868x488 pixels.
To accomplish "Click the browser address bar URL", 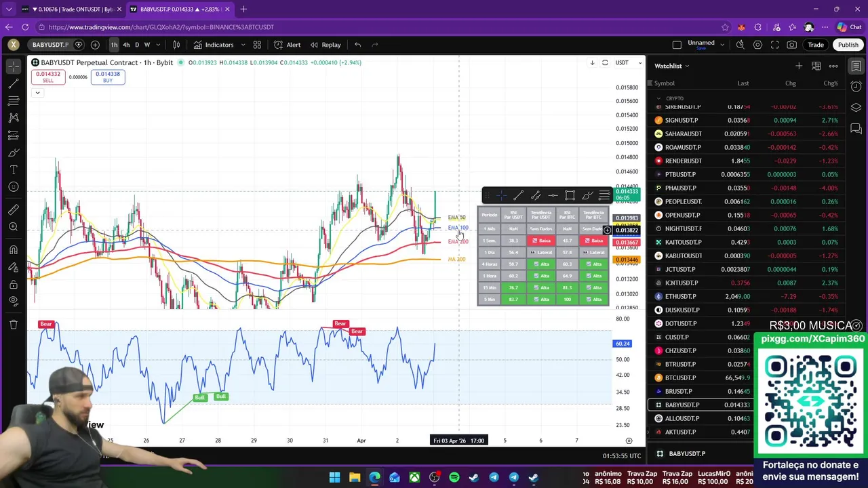I will pyautogui.click(x=161, y=27).
